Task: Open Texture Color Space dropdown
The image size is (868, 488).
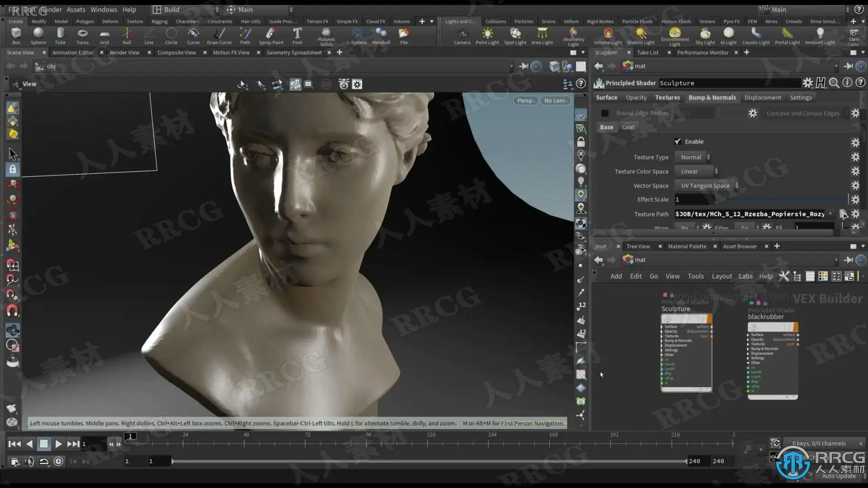Action: 696,172
